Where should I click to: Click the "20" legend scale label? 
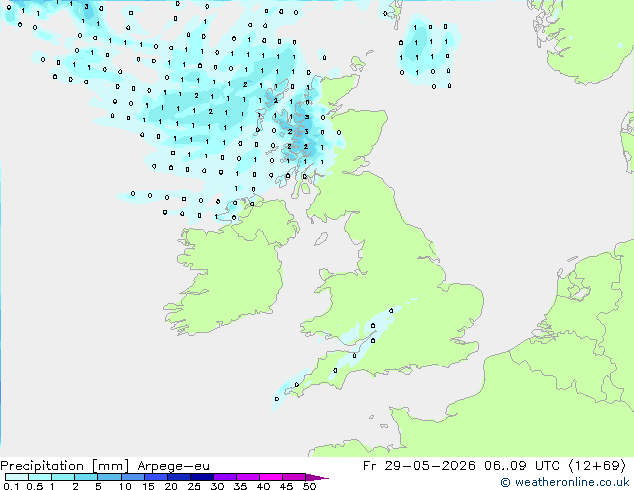[171, 486]
